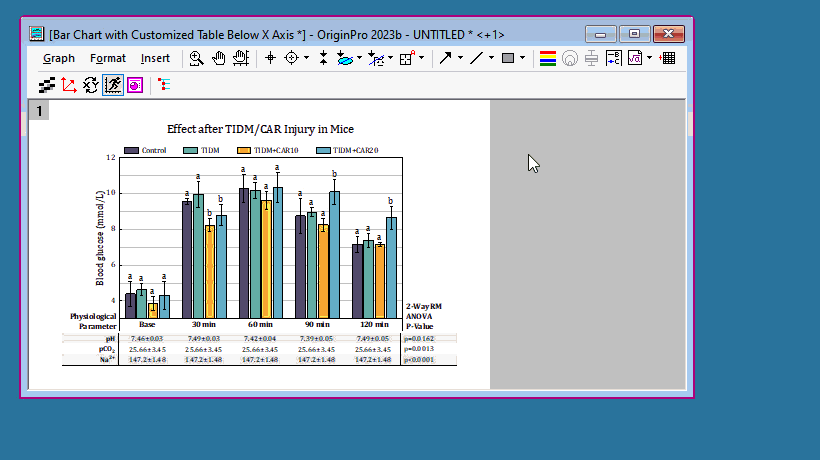Open the Graph menu
Image resolution: width=820 pixels, height=460 pixels.
pos(58,58)
